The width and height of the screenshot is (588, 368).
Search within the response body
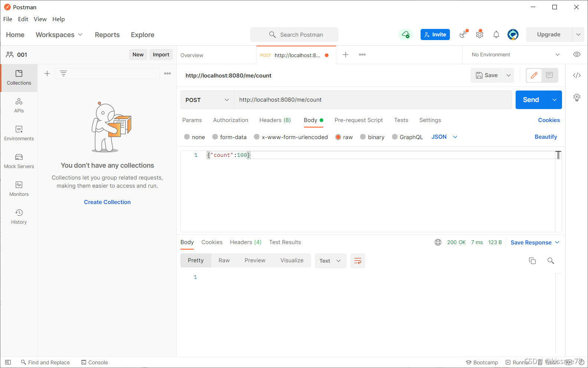[x=551, y=261]
